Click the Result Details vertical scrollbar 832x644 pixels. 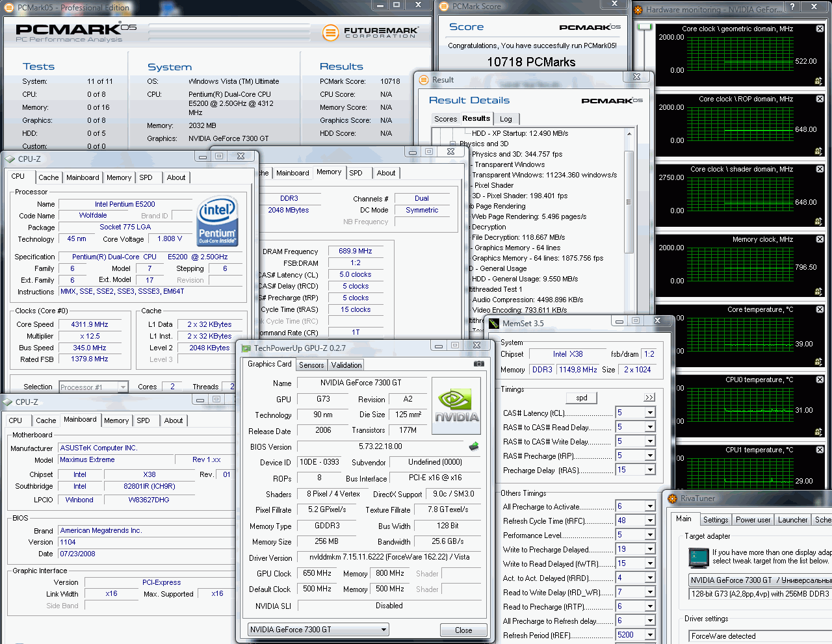pyautogui.click(x=629, y=201)
